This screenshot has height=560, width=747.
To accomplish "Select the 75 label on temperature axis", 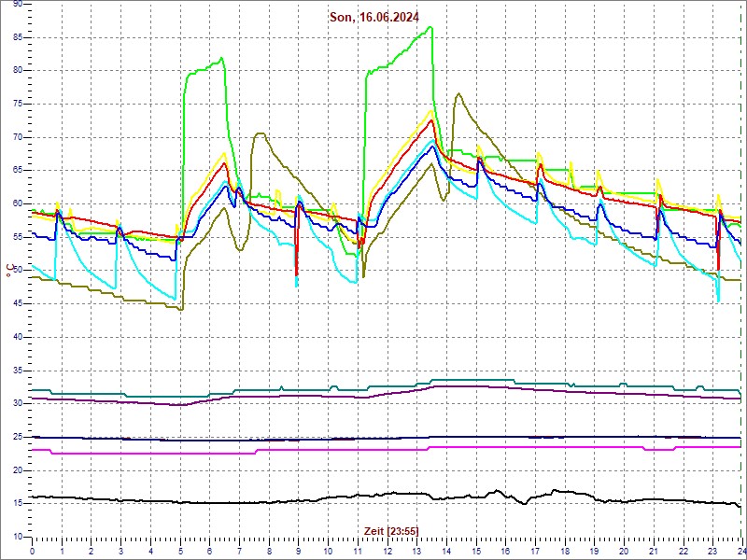I will click(x=17, y=105).
